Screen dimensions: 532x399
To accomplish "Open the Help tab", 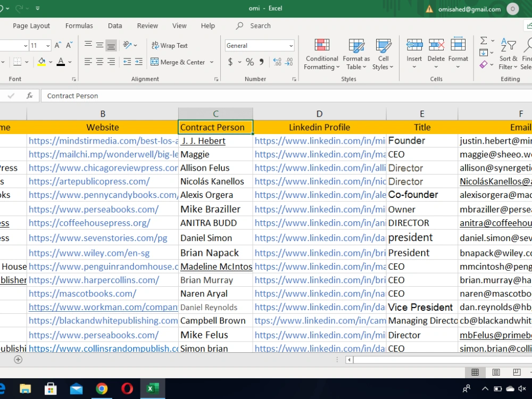I will [x=208, y=26].
